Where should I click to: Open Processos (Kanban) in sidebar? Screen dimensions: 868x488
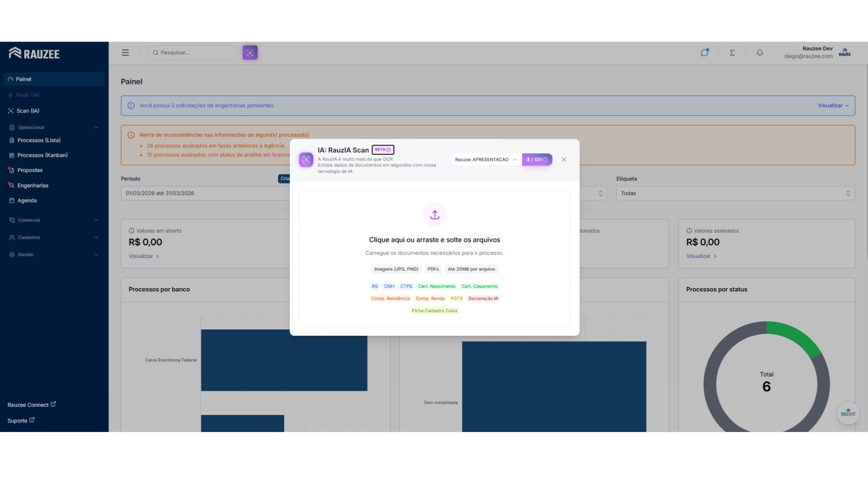[x=42, y=155]
